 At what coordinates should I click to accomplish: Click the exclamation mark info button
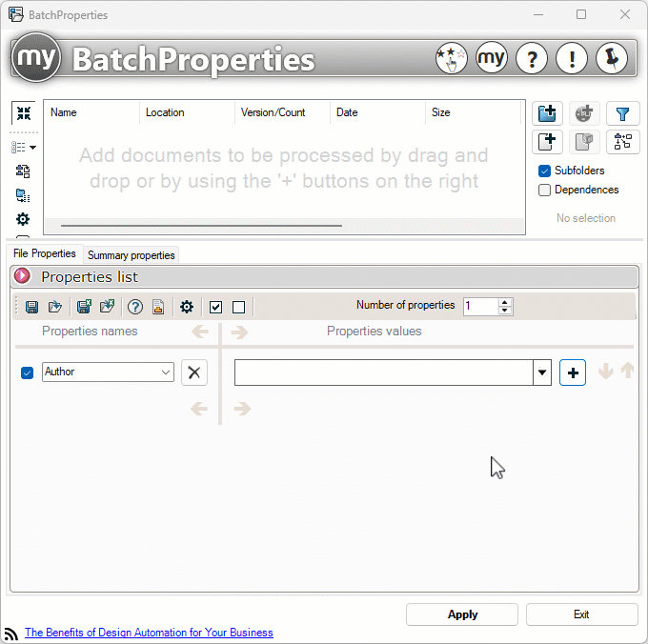pyautogui.click(x=571, y=59)
